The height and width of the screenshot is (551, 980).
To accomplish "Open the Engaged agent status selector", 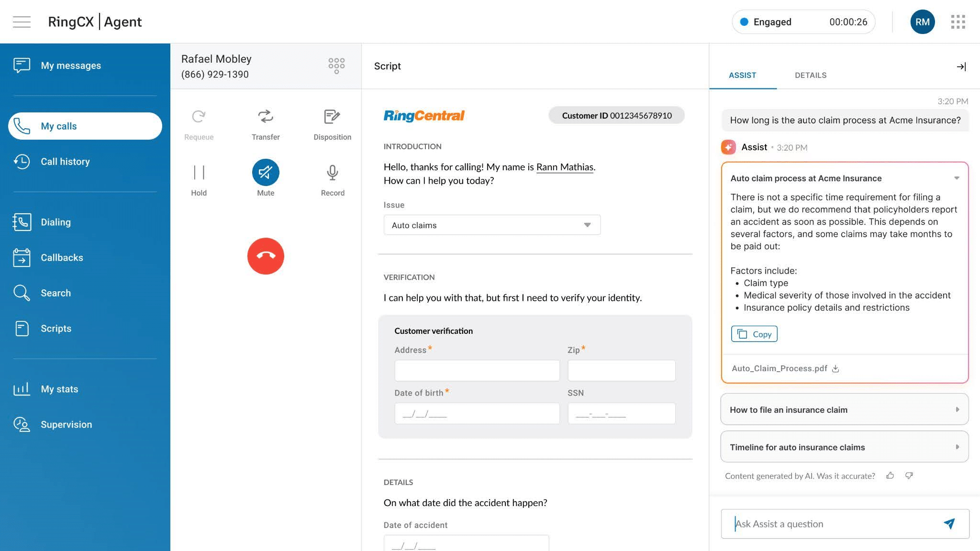I will (x=803, y=22).
